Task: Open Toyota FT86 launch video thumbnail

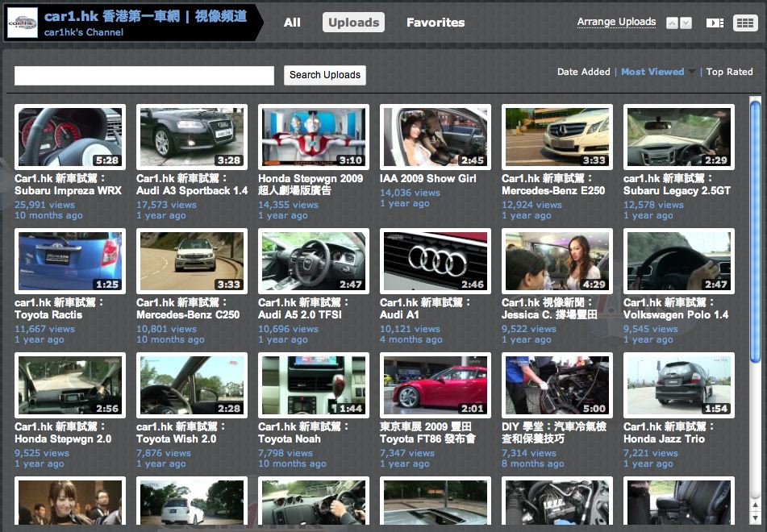Action: [x=436, y=385]
